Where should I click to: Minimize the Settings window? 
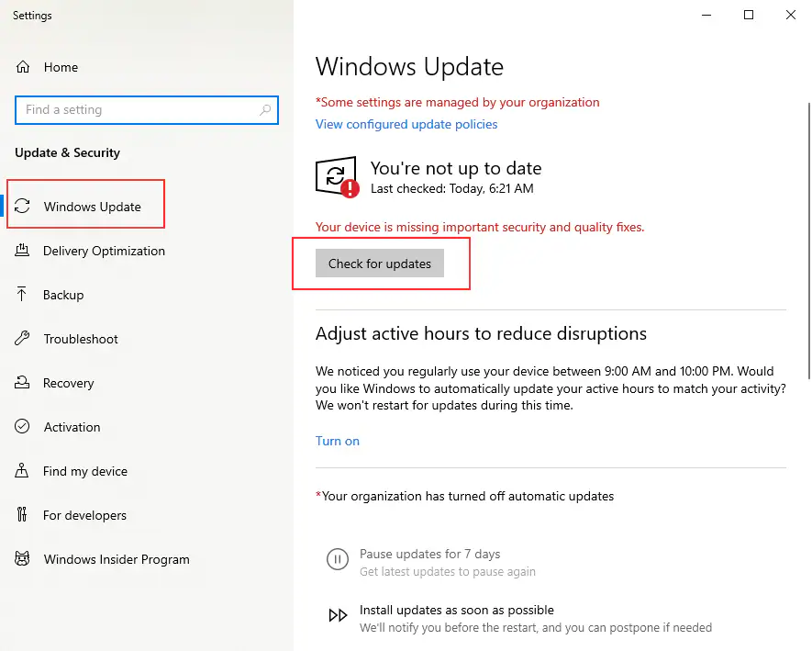coord(706,15)
